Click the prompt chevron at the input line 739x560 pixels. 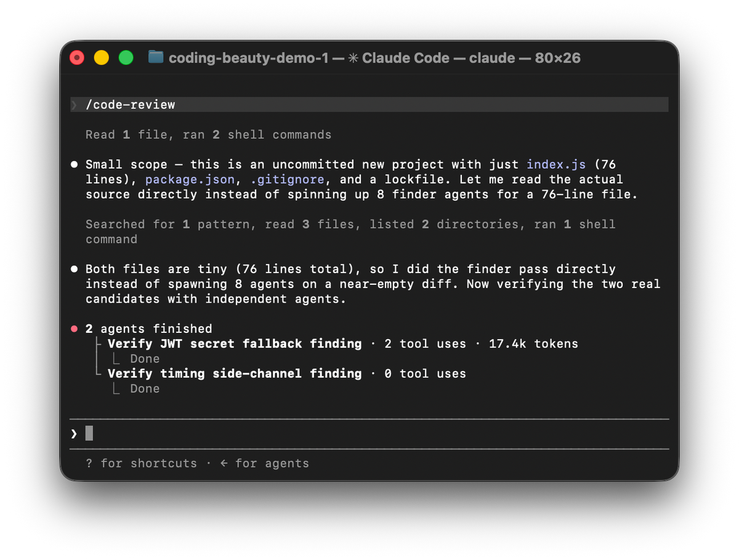(74, 434)
